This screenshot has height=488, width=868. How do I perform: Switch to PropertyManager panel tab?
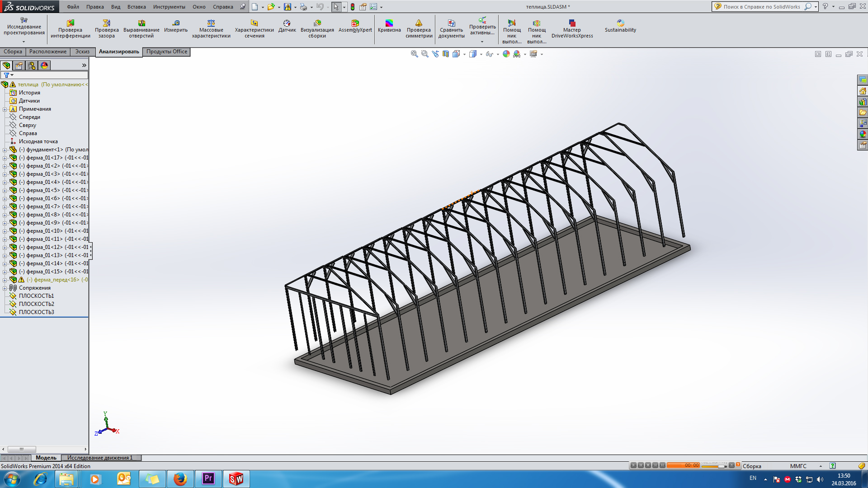(19, 66)
